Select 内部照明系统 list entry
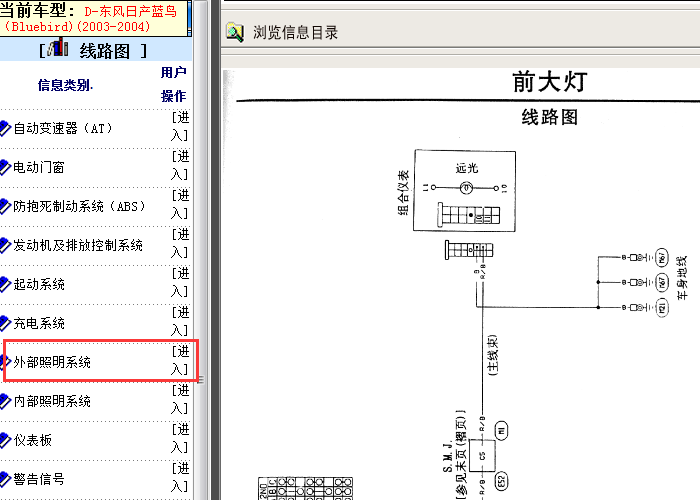 [x=52, y=401]
